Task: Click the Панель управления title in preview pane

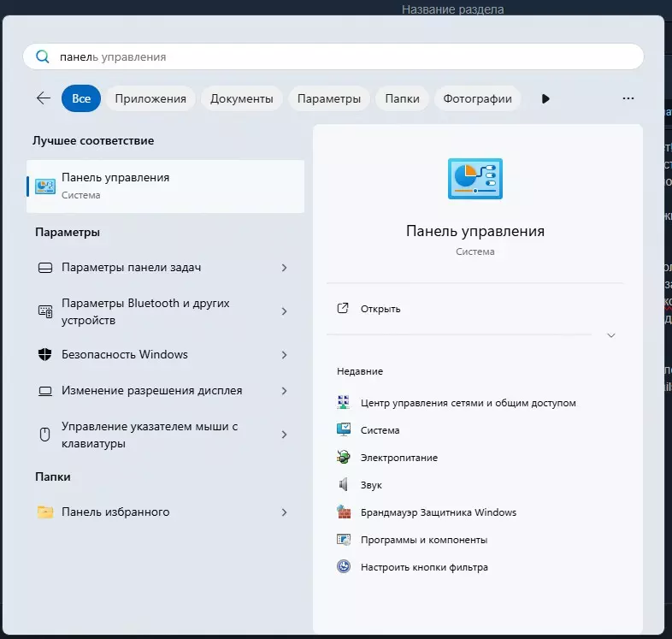Action: [475, 231]
